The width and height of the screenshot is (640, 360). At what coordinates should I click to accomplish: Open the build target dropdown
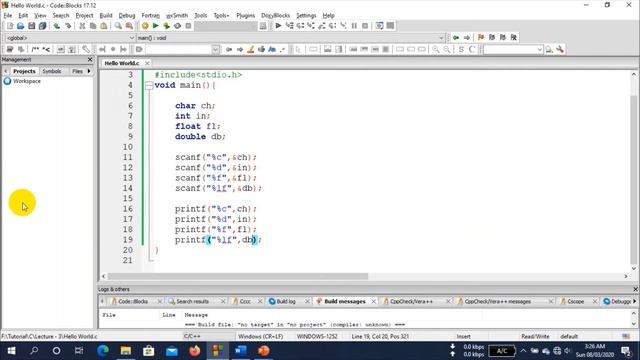[x=225, y=26]
